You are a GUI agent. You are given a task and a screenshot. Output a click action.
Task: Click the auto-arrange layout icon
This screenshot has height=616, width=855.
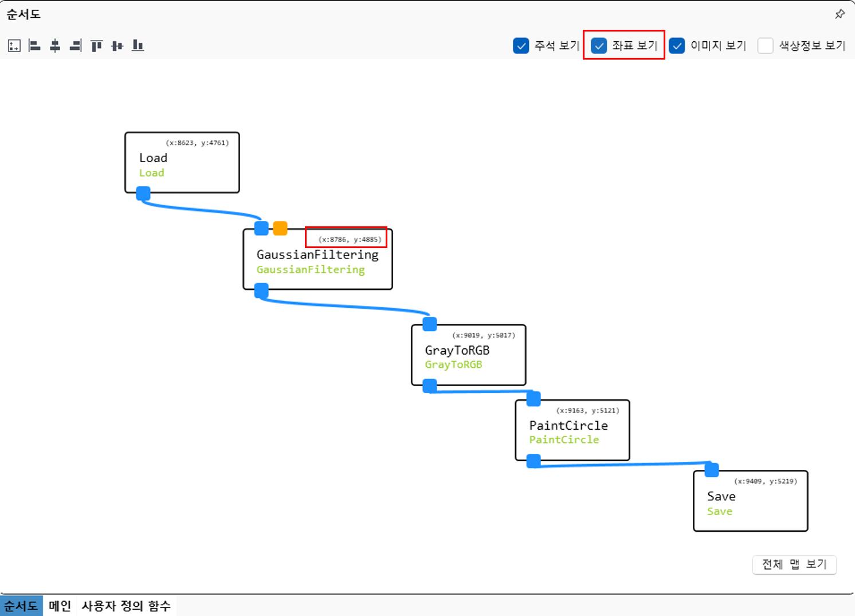click(x=14, y=46)
